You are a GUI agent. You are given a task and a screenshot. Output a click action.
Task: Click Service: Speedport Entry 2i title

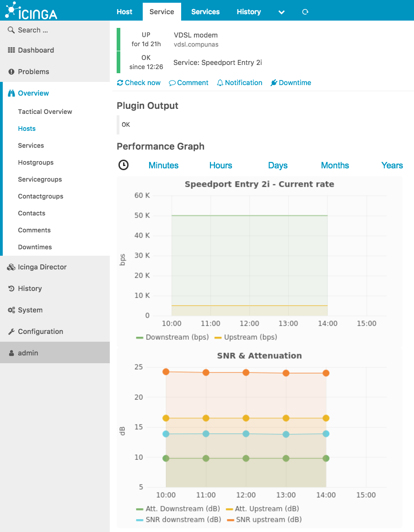[x=217, y=62]
